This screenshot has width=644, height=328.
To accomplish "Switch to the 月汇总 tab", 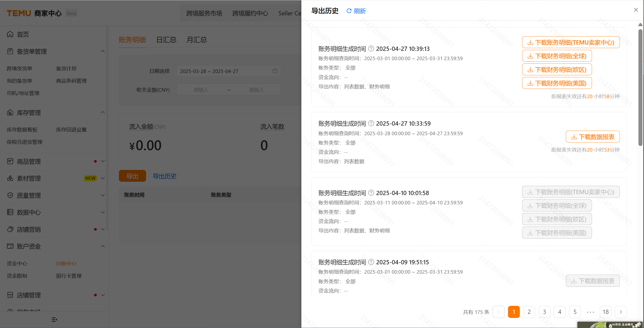I will tap(197, 40).
